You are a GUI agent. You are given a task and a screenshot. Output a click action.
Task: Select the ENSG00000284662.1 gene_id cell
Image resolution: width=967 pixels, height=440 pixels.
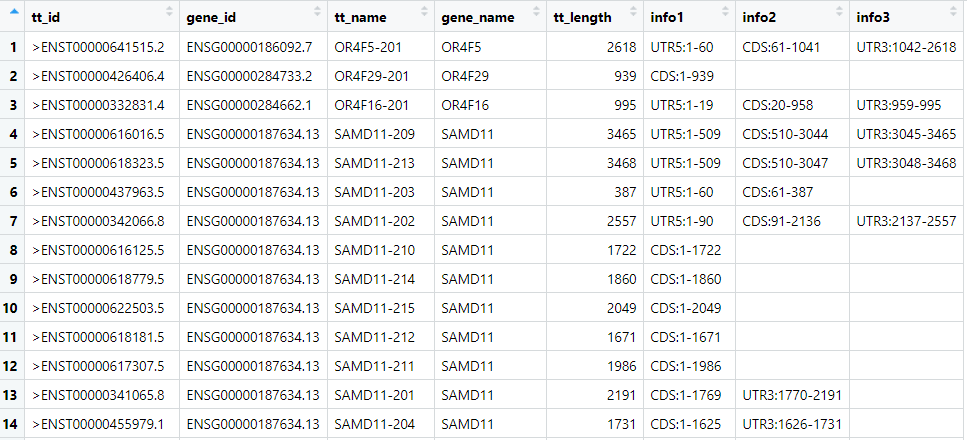pos(249,106)
